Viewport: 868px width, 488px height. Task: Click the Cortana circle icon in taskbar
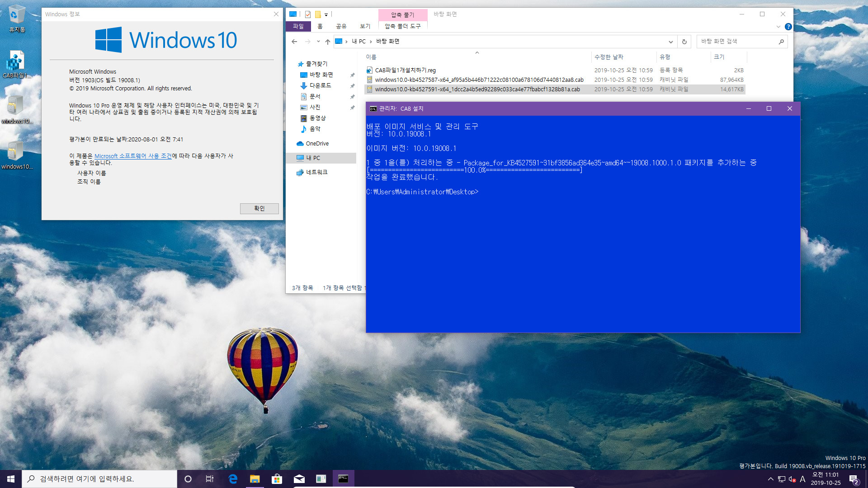[x=188, y=479]
